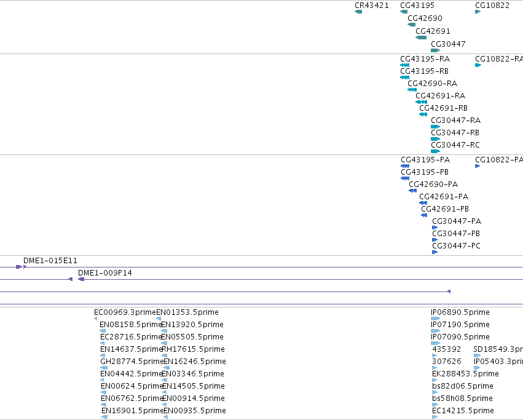This screenshot has width=523, height=420.
Task: Select EST EN14637.5prime
Action: (x=131, y=349)
